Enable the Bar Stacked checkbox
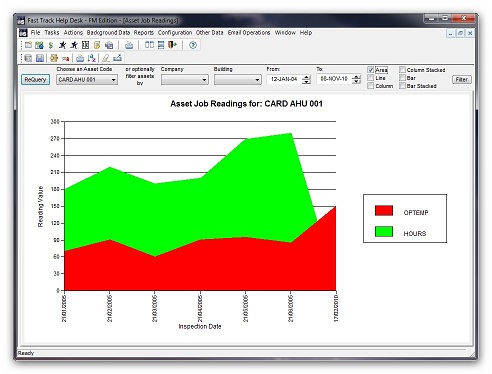The width and height of the screenshot is (492, 374). point(402,86)
